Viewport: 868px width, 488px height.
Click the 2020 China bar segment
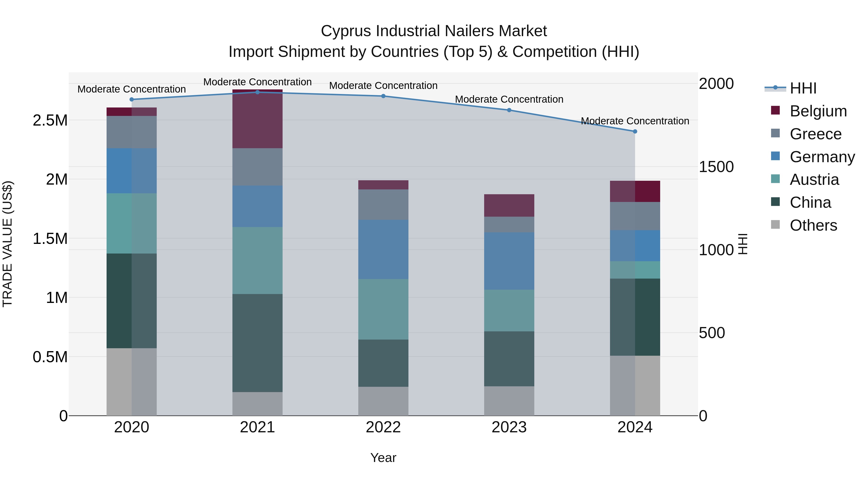132,301
